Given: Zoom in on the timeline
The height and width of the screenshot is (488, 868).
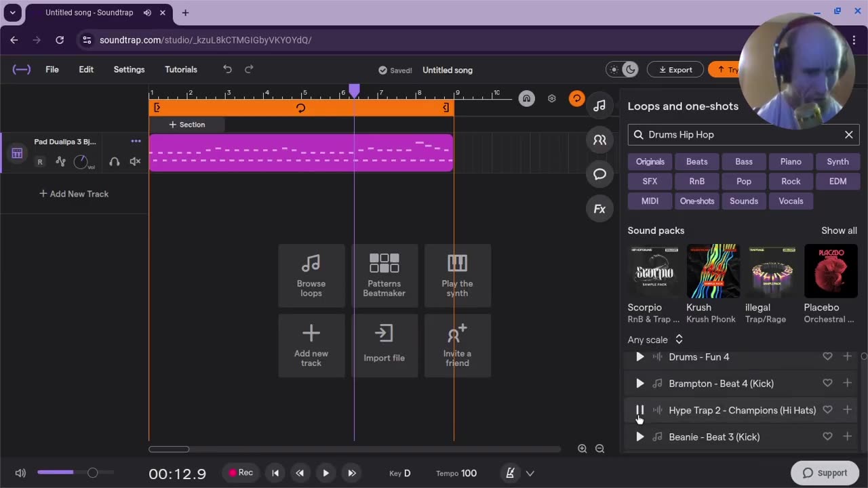Looking at the screenshot, I should 583,449.
